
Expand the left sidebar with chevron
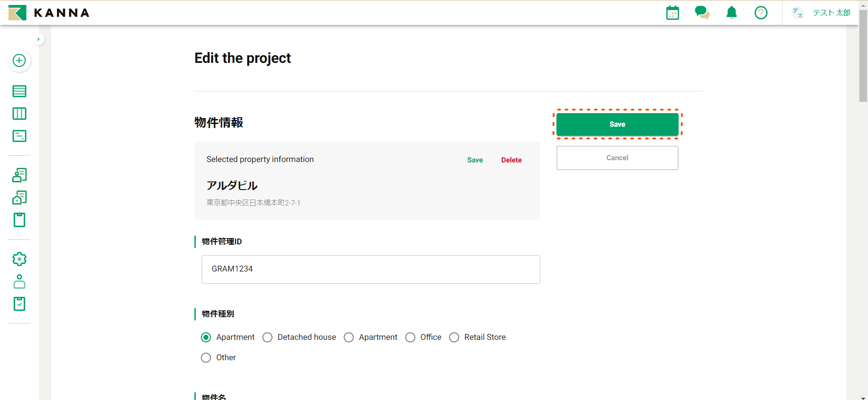click(38, 39)
